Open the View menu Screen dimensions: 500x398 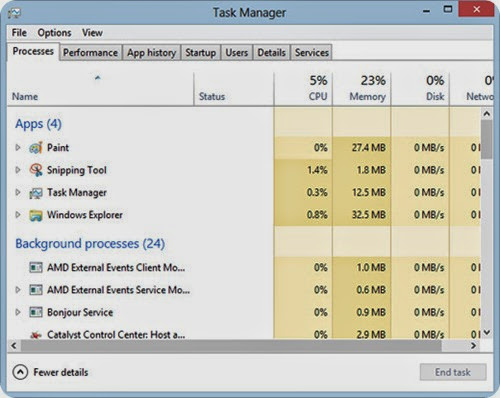pyautogui.click(x=92, y=33)
